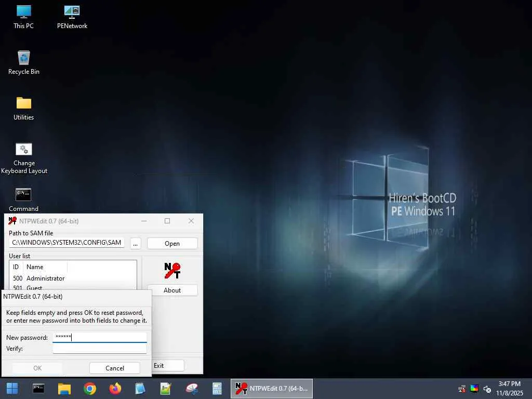Click the Path to SAM file text box

tap(66, 243)
